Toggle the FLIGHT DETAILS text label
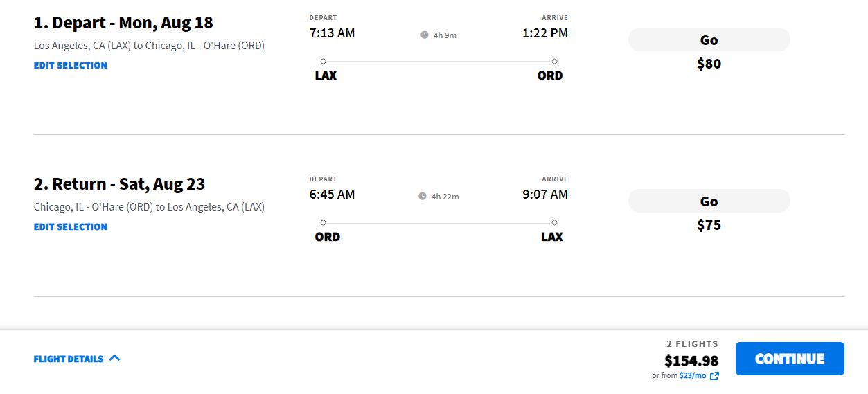The width and height of the screenshot is (868, 394). tap(69, 359)
